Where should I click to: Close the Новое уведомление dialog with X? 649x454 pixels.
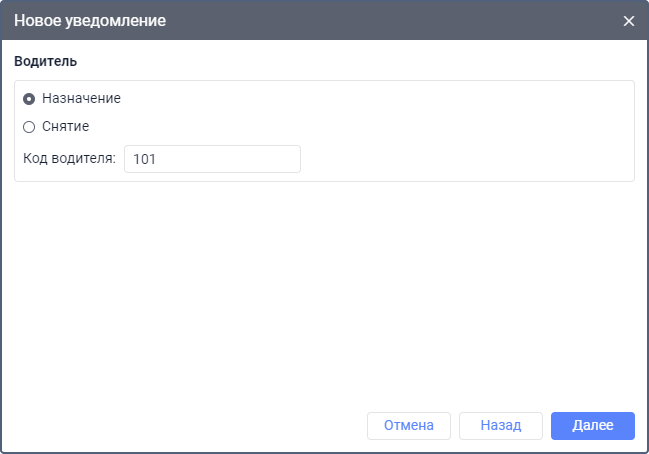point(629,21)
